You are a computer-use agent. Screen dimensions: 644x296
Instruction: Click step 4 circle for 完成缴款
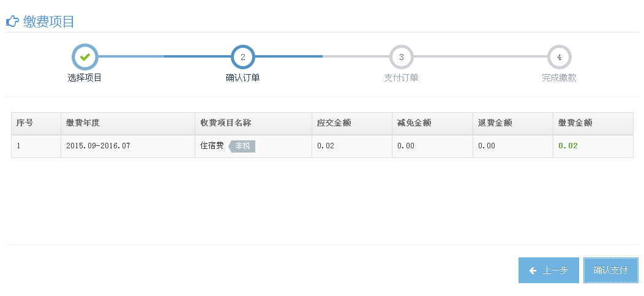560,57
